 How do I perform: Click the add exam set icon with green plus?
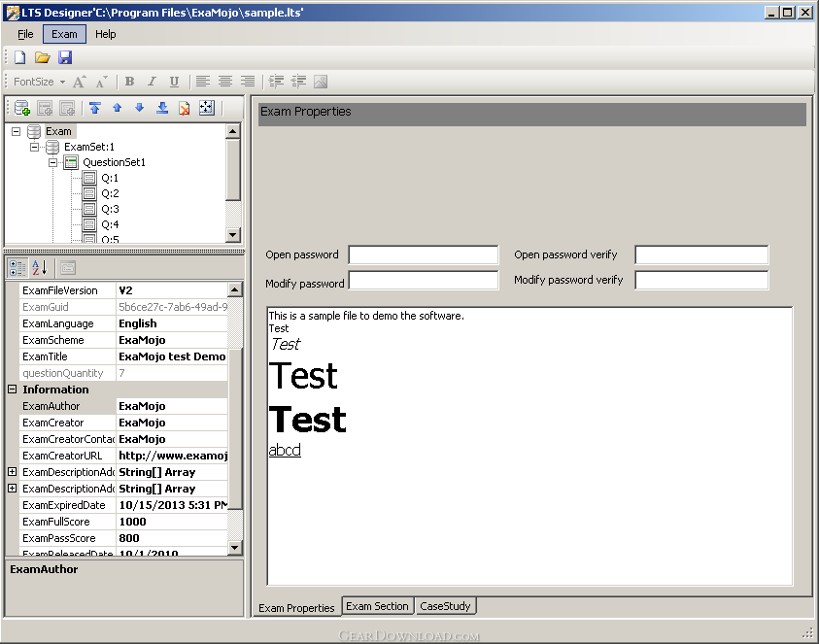(21, 108)
